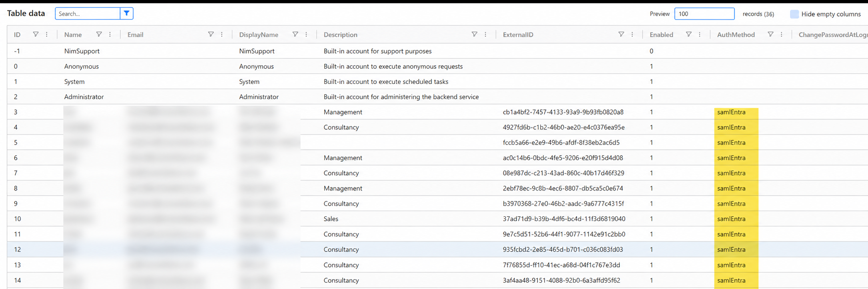The image size is (868, 289).
Task: Open the AuthMethod column options menu
Action: tap(782, 34)
